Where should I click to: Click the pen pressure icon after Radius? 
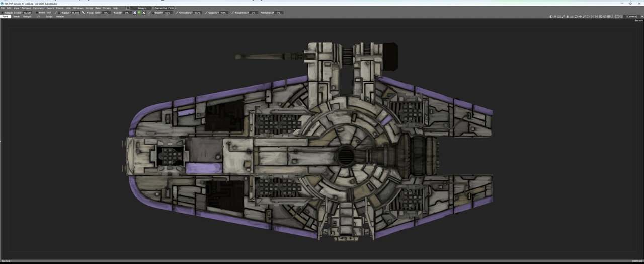(x=83, y=13)
